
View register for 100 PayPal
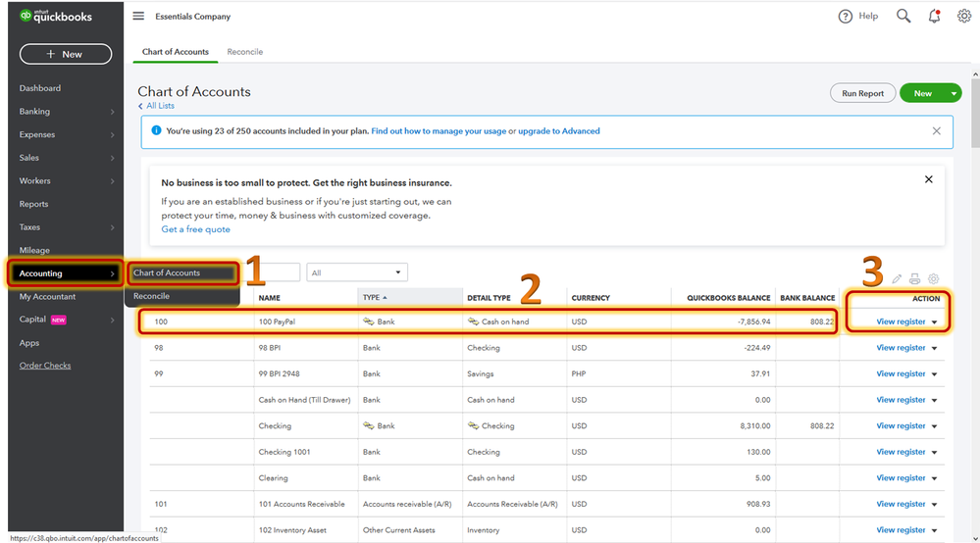901,321
